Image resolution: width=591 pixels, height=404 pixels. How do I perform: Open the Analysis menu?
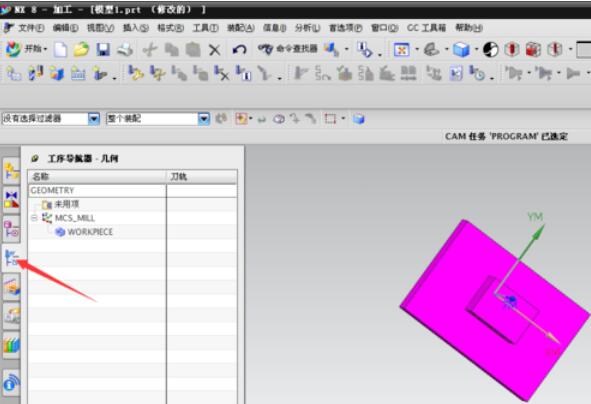(307, 28)
